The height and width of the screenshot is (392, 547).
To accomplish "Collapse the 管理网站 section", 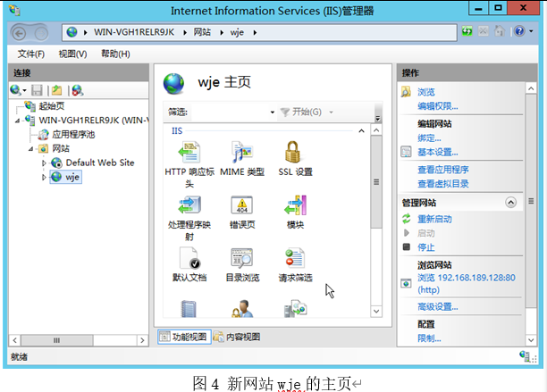I will 510,203.
